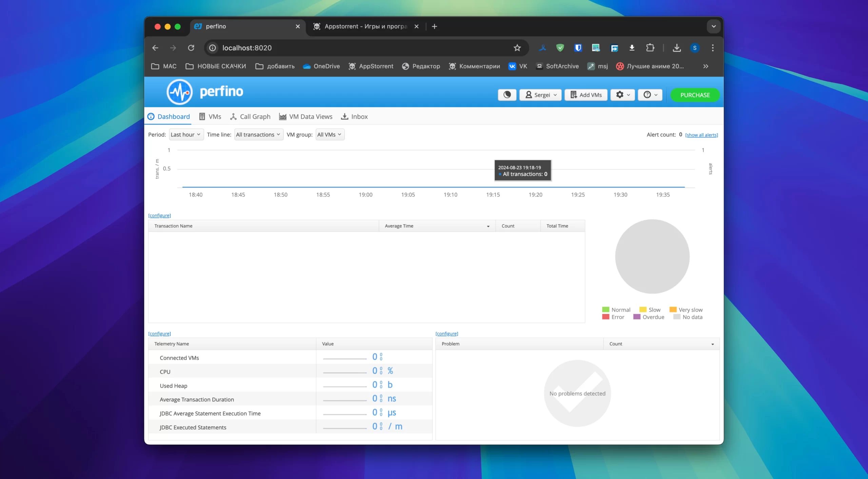Toggle dark mode with the moon icon
The image size is (868, 479).
(507, 95)
